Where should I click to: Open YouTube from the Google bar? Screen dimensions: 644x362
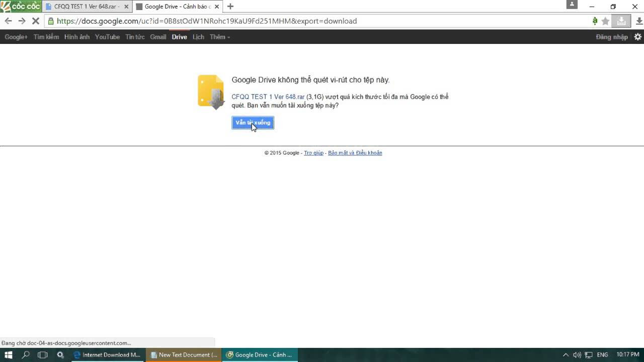click(107, 37)
